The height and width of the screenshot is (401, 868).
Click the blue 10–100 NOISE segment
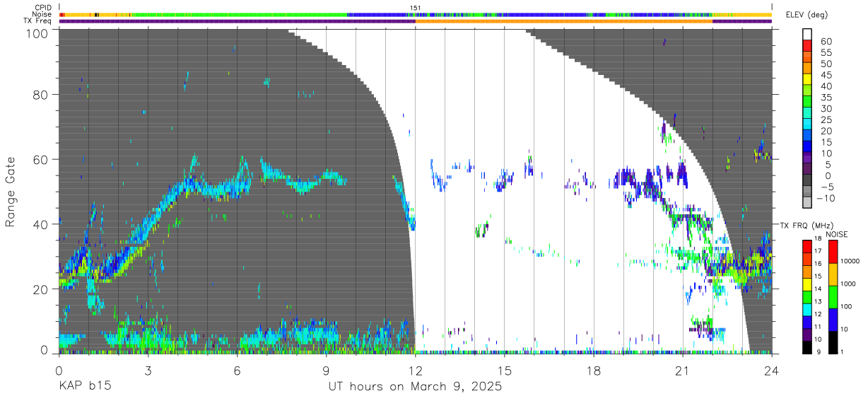click(833, 319)
